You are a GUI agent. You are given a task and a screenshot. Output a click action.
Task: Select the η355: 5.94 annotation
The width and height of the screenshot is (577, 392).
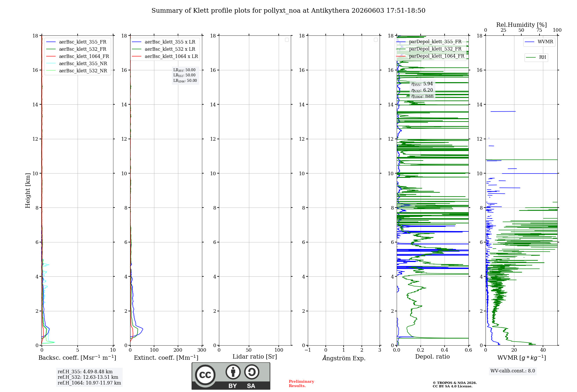coord(422,84)
